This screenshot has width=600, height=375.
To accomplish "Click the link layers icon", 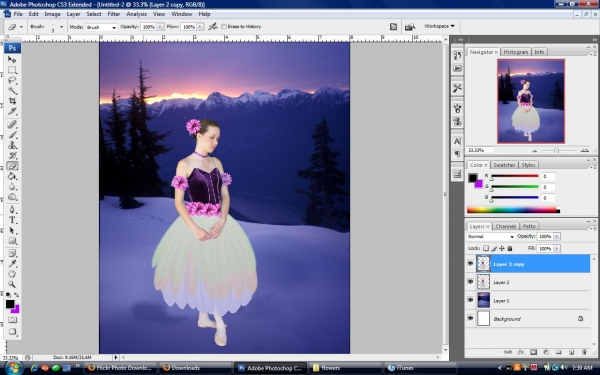I will tap(508, 352).
